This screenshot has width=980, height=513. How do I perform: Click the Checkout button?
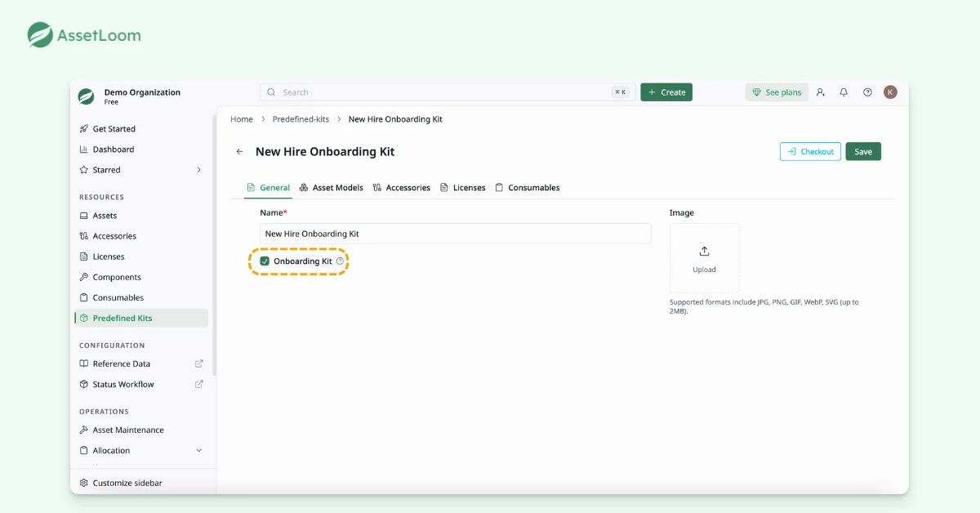pos(810,152)
